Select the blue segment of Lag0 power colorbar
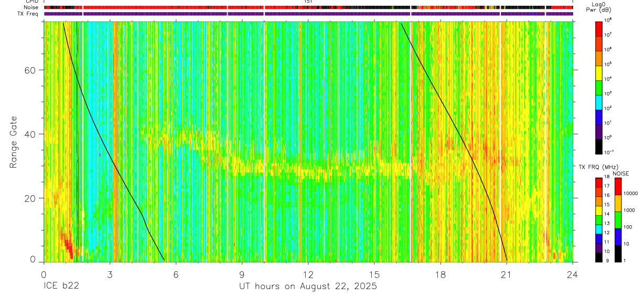 click(x=599, y=116)
